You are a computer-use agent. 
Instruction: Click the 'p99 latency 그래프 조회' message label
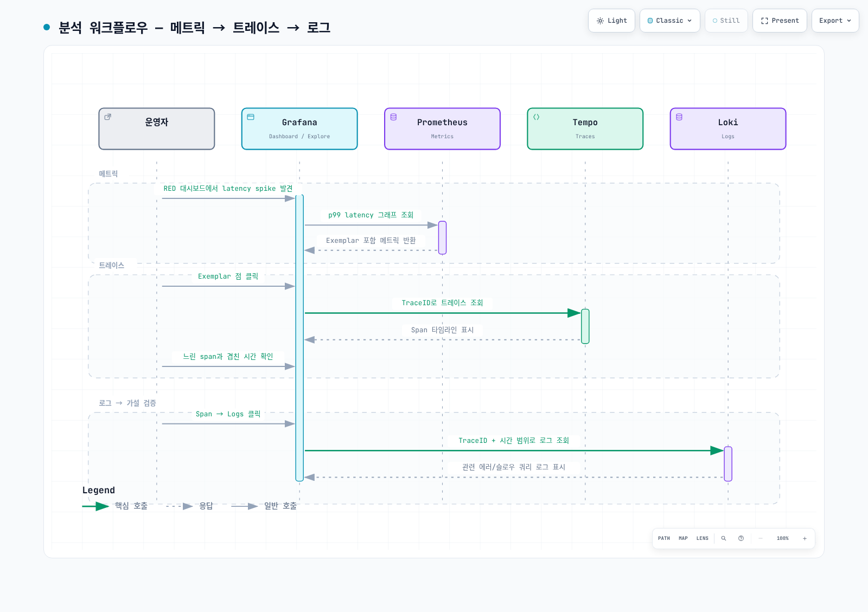[x=371, y=215]
